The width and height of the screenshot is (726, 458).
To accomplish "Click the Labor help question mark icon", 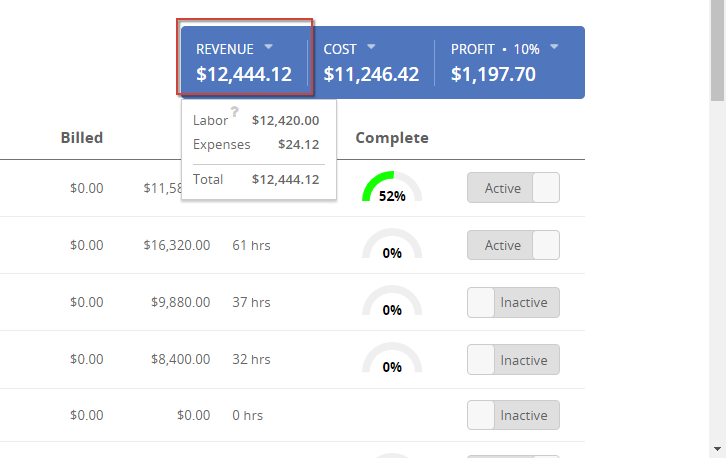I will click(x=235, y=112).
